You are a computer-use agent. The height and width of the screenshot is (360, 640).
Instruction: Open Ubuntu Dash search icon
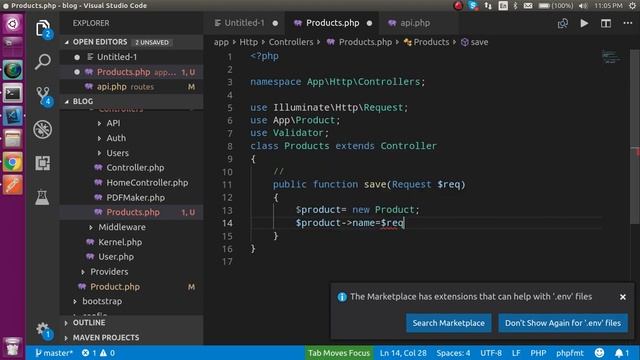[x=13, y=24]
